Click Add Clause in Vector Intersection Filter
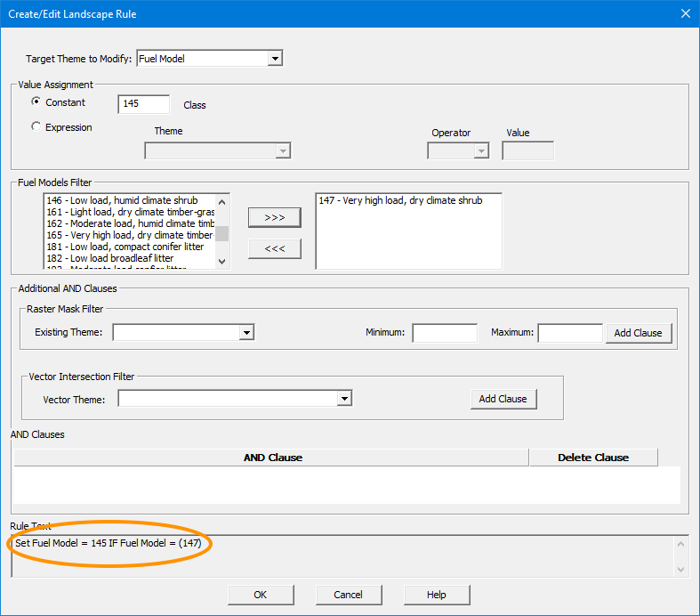 coord(503,399)
